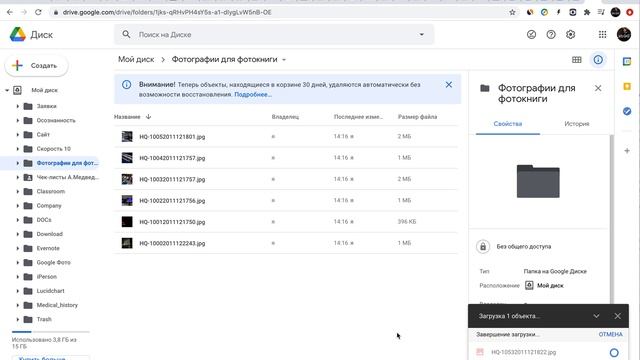Switch to the Свойства tab
Viewport: 640px width, 360px height.
pyautogui.click(x=508, y=124)
